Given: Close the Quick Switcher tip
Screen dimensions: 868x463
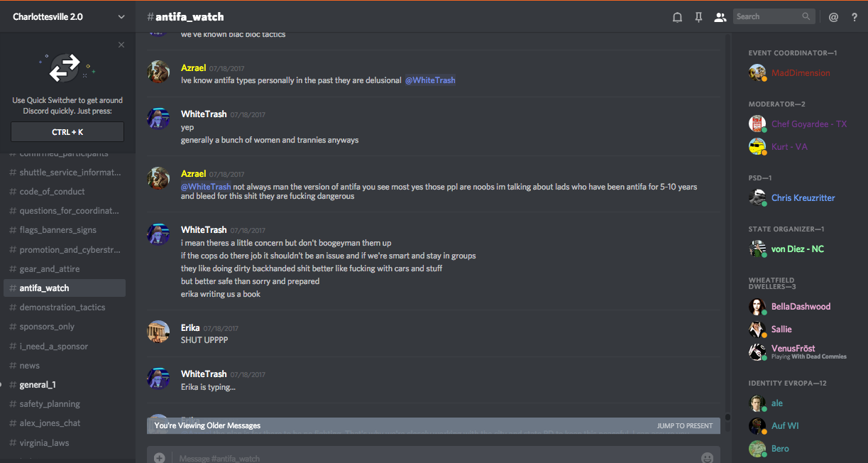Looking at the screenshot, I should [121, 45].
